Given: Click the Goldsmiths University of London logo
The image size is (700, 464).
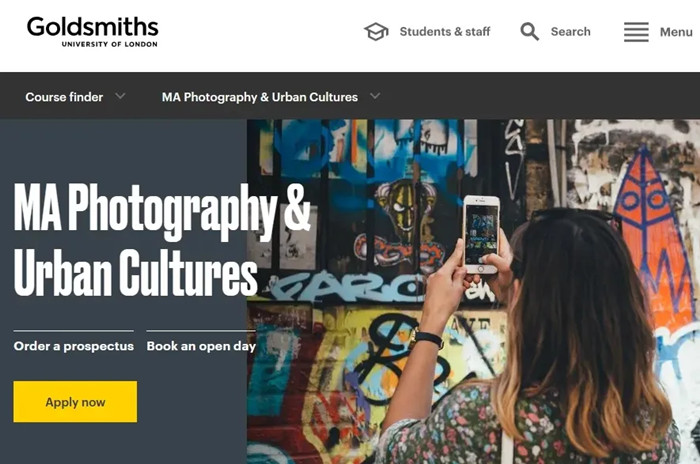Looking at the screenshot, I should tap(92, 32).
